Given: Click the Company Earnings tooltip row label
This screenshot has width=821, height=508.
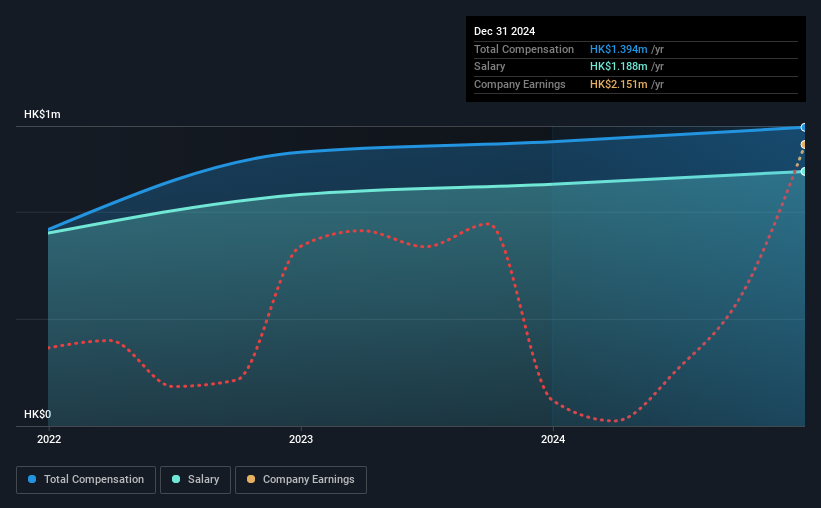Looking at the screenshot, I should [519, 84].
